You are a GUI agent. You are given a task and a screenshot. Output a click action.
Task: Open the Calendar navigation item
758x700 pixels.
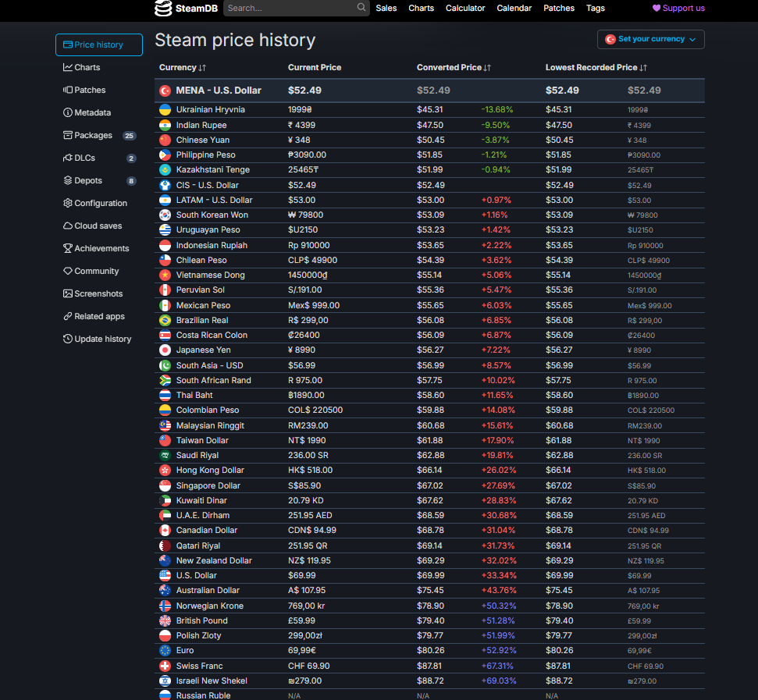pyautogui.click(x=514, y=8)
